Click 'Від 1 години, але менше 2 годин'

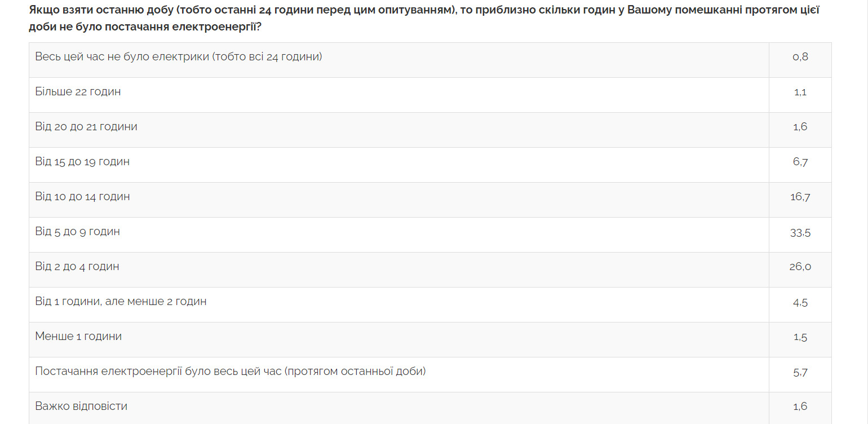pos(121,301)
